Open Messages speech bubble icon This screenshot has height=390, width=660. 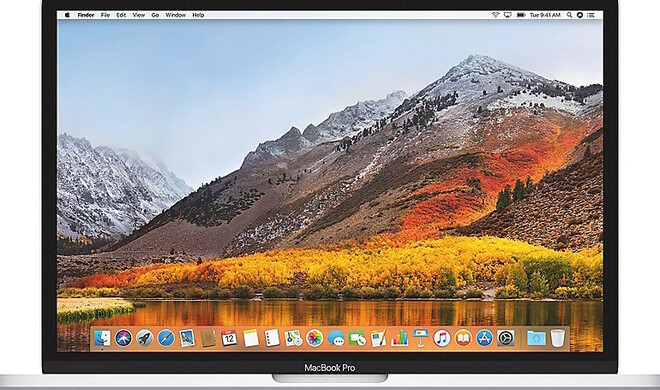click(x=336, y=338)
